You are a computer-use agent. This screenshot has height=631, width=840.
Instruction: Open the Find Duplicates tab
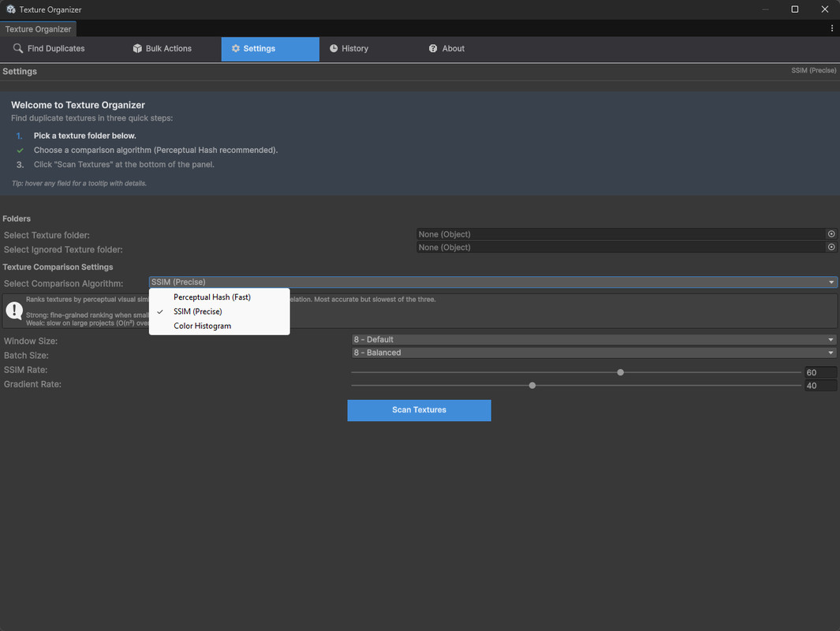tap(49, 49)
